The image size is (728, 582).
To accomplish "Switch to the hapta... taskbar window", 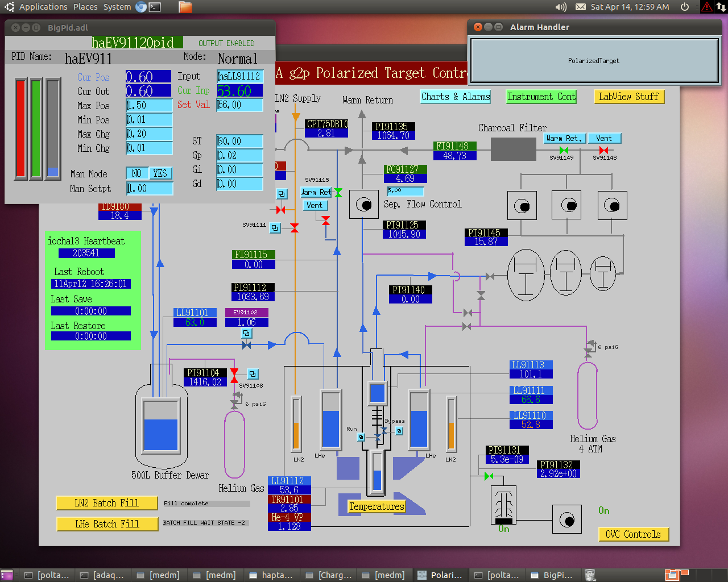I will (271, 575).
